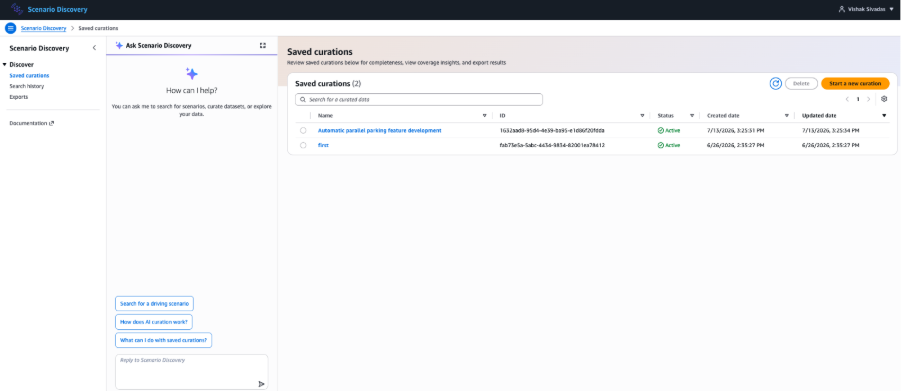Click created date 7/13/2026, 3:25:31 PM

pyautogui.click(x=736, y=131)
